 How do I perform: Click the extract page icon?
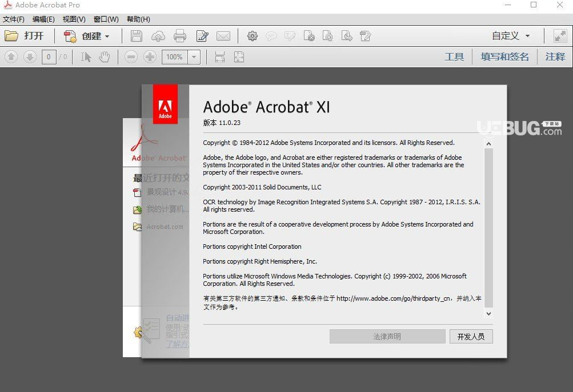pos(346,36)
